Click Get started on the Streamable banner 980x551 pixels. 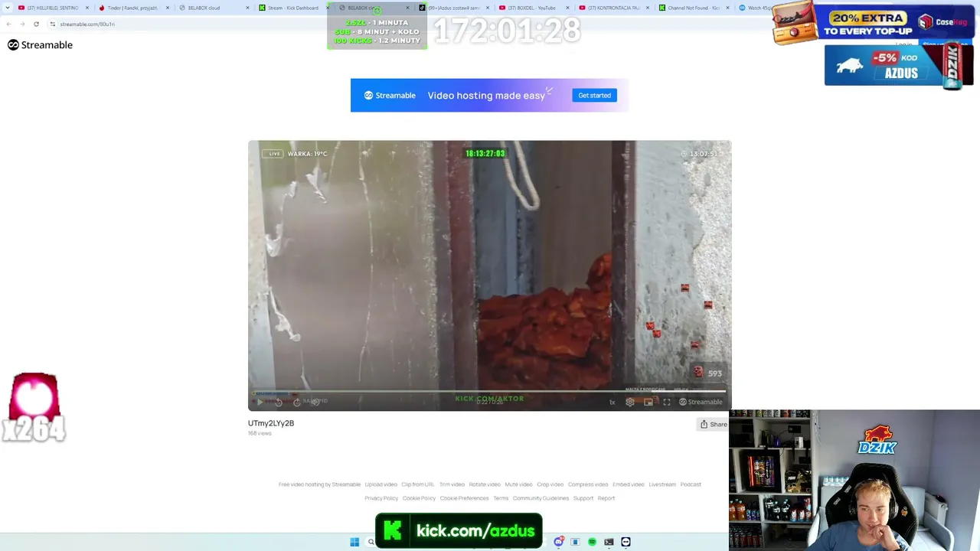click(x=594, y=96)
